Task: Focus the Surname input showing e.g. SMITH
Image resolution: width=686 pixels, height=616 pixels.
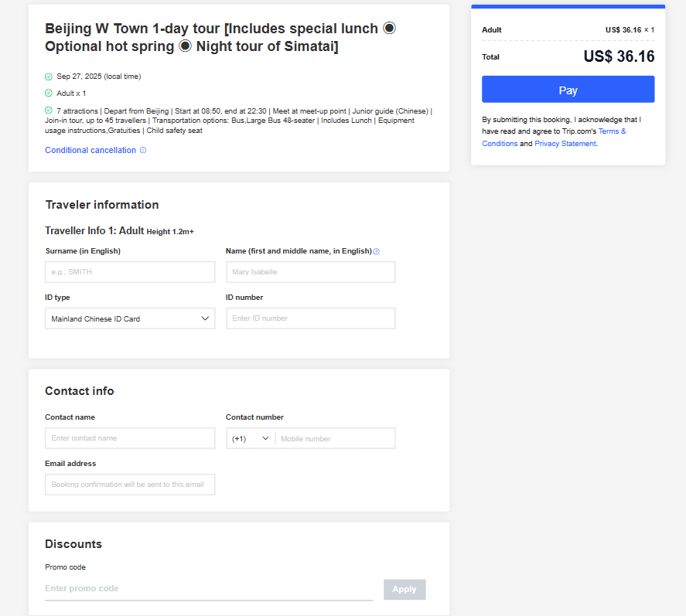Action: (129, 271)
